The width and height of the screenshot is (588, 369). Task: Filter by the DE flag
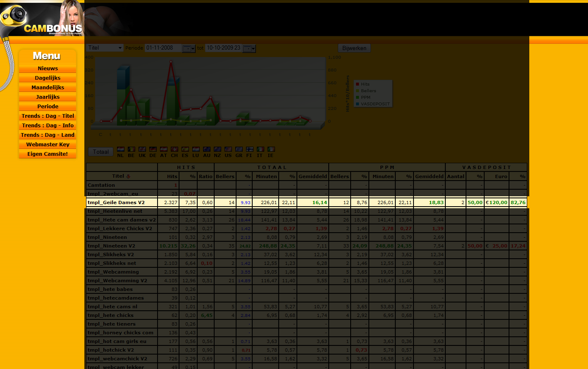[153, 149]
